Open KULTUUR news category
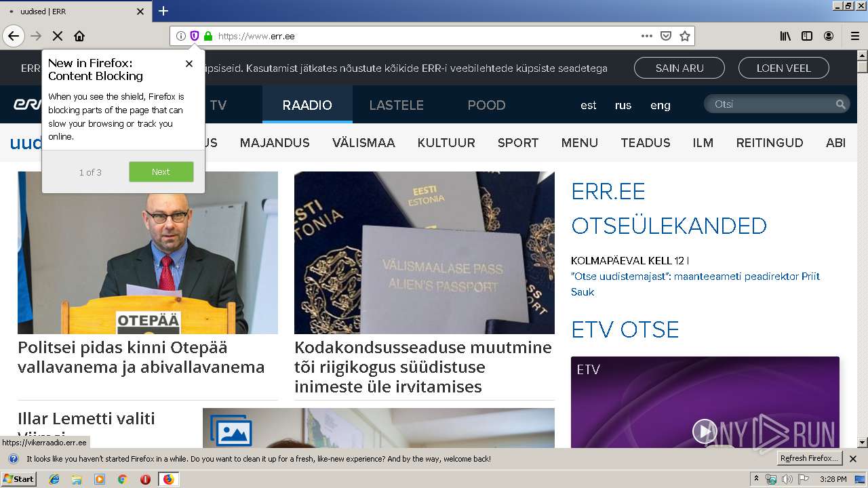 446,142
